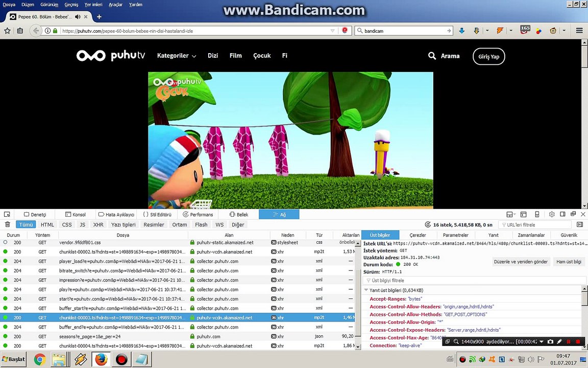This screenshot has height=368, width=588.
Task: Open the Dizi link in navigation
Action: (213, 56)
